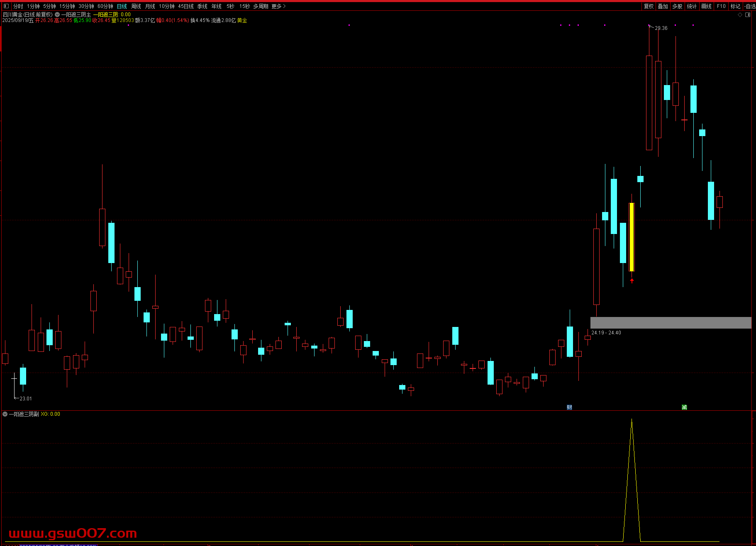This screenshot has width=756, height=546.
Task: Switch to 15秒 period
Action: coord(244,6)
